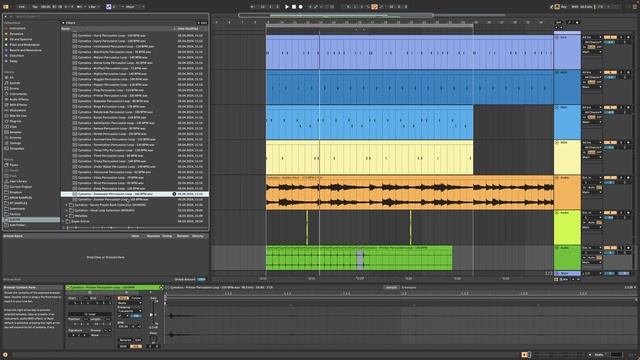Screen dimensions: 640x360
Task: Jump to the previous locator arrow under Set
Action: point(557,27)
